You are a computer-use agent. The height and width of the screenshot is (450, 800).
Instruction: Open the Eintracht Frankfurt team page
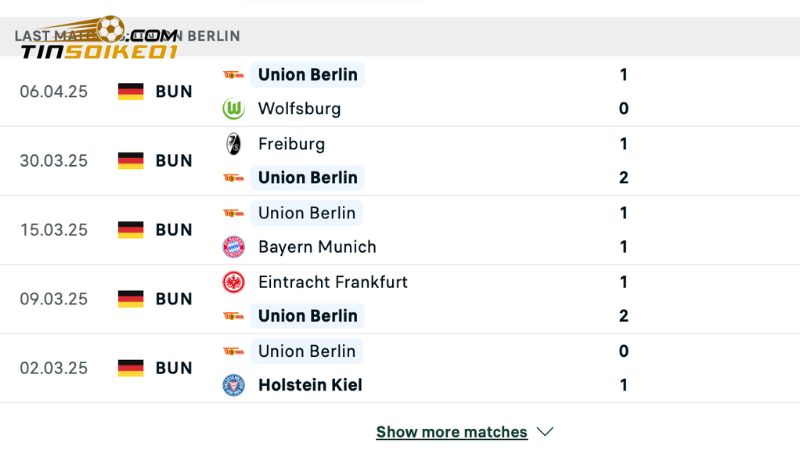[333, 282]
